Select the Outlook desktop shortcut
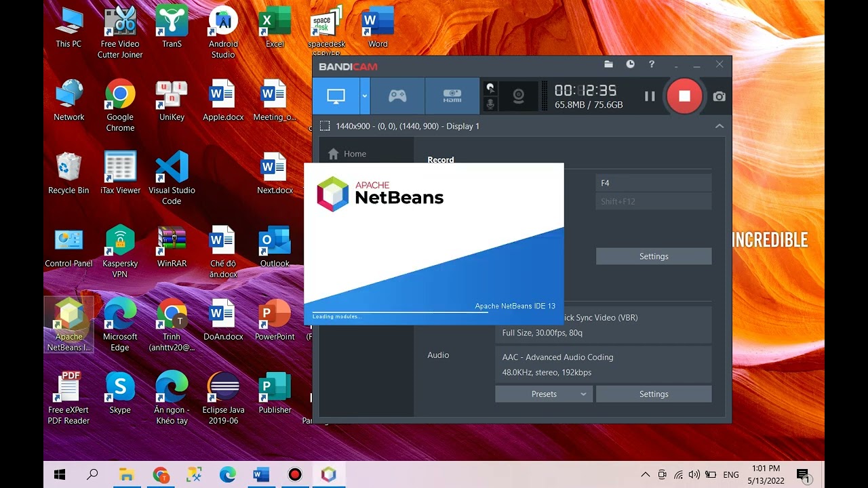The height and width of the screenshot is (488, 868). (x=275, y=247)
